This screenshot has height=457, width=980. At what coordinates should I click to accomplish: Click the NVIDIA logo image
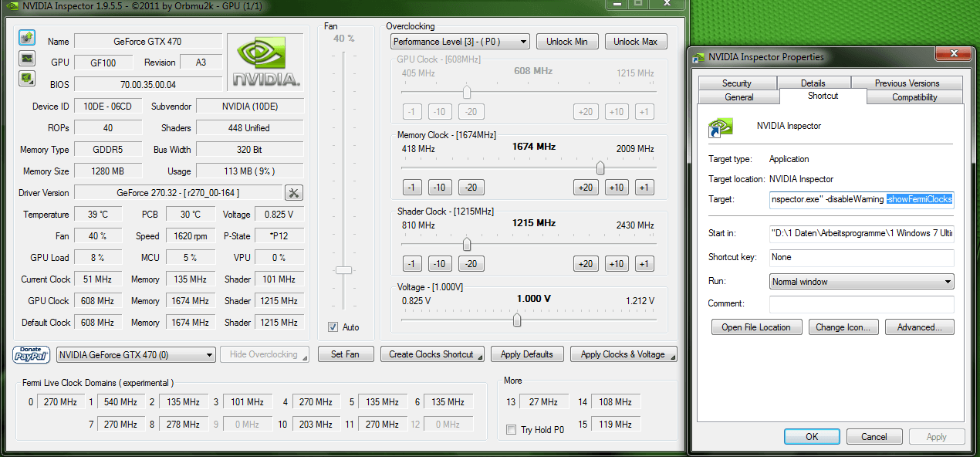[267, 63]
